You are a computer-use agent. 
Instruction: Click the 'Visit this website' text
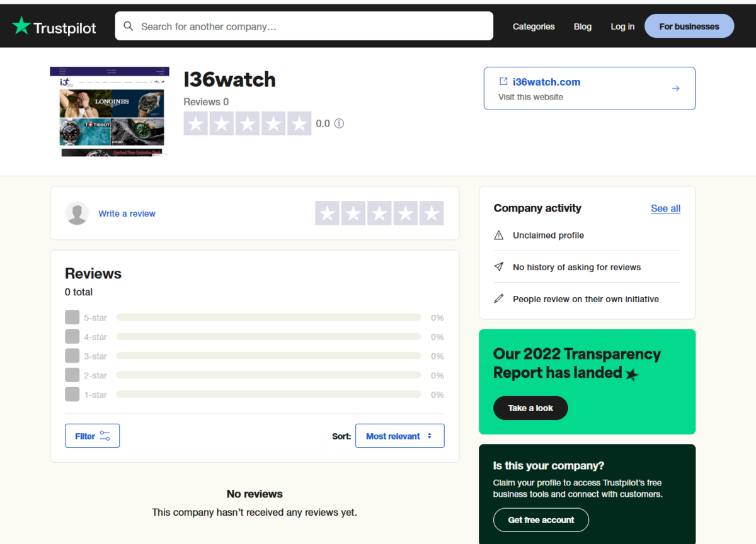[x=530, y=97]
